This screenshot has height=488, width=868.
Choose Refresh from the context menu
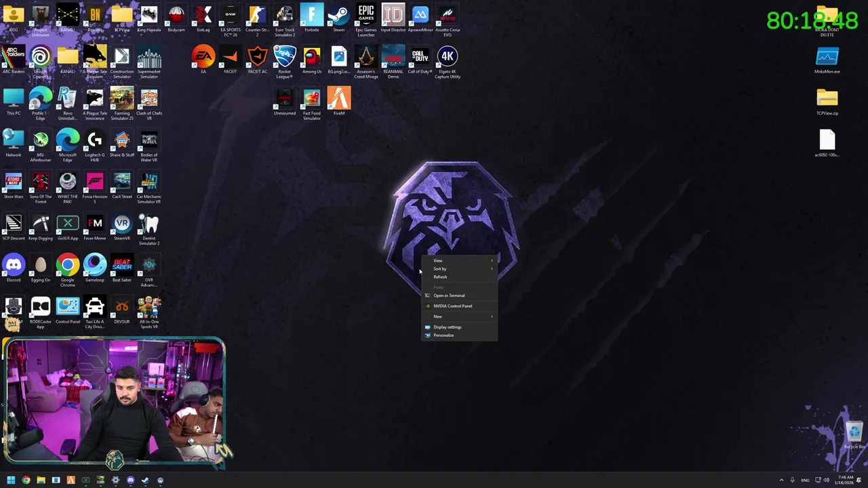(x=459, y=277)
